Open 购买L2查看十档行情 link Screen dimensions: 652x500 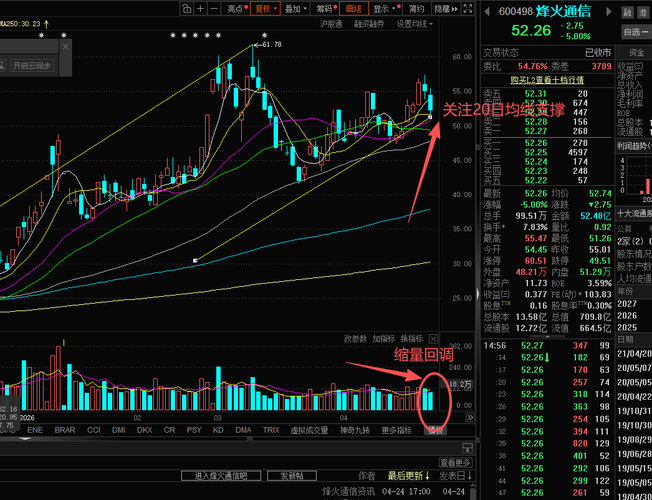547,80
